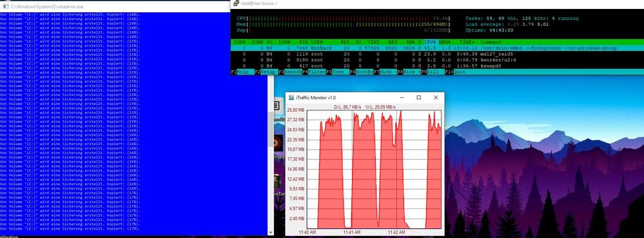Click the wbadmin.exe window title text
Screen dimensions: 644x238
click(47, 7)
